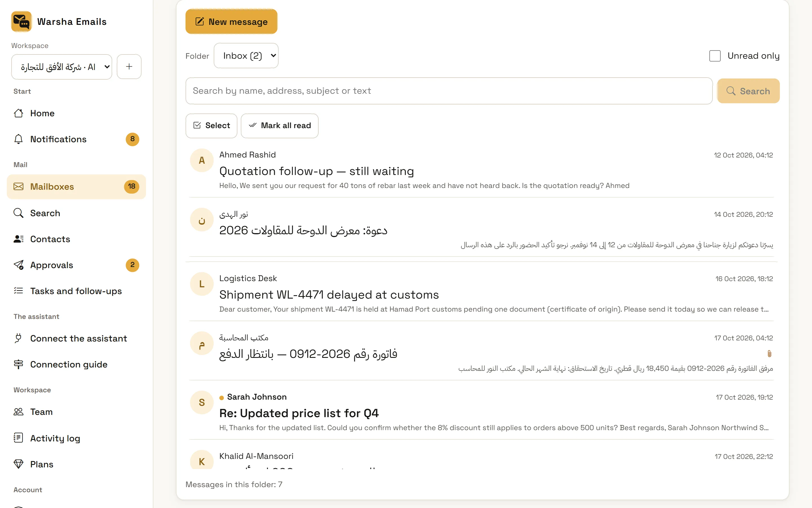Focus the search by name, address field
Viewport: 812px width, 508px height.
pos(449,91)
